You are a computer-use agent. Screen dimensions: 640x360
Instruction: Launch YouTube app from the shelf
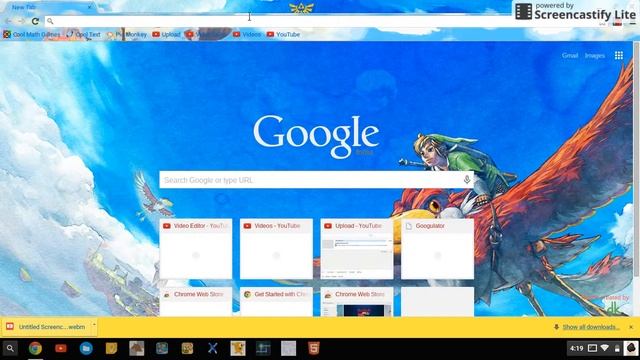pyautogui.click(x=61, y=349)
